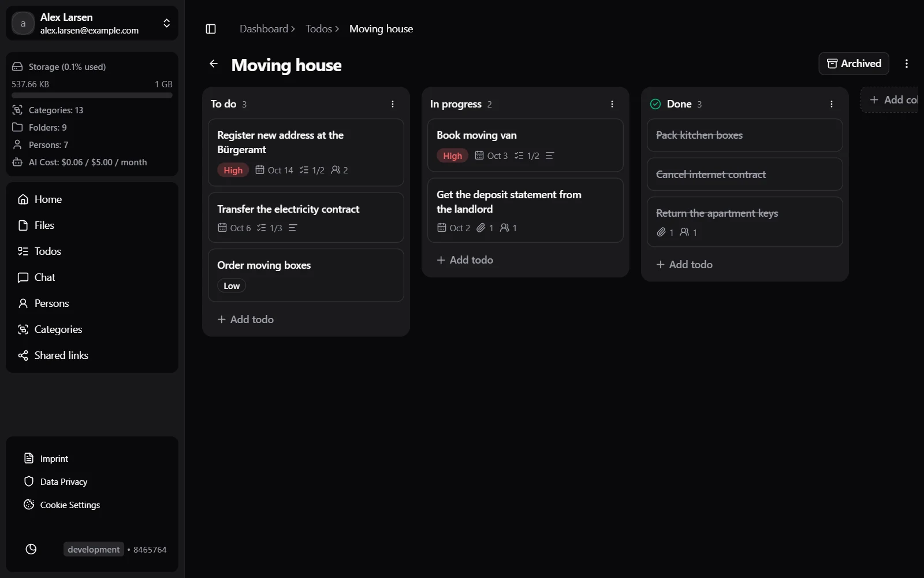Image resolution: width=924 pixels, height=578 pixels.
Task: Open the To do column options menu
Action: (x=393, y=104)
